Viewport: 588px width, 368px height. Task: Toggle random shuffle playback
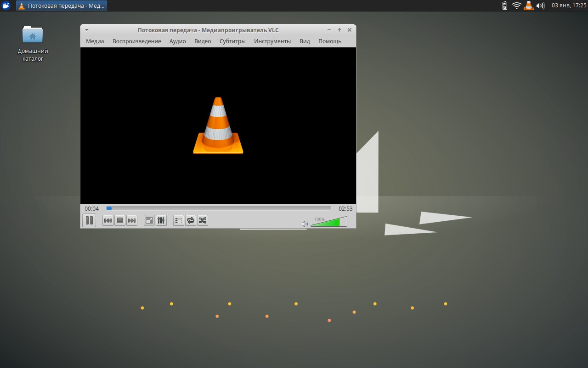coord(203,220)
